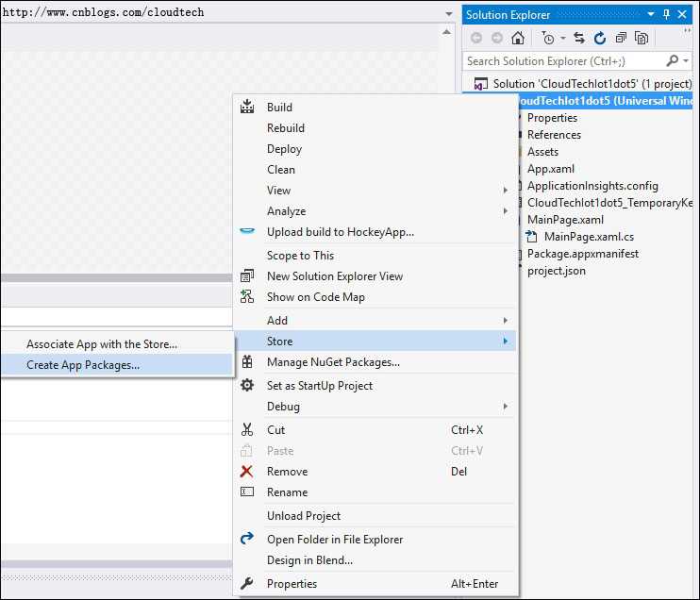The image size is (700, 600).
Task: Click the Forward arrow in Solution Explorer toolbar
Action: point(497,39)
